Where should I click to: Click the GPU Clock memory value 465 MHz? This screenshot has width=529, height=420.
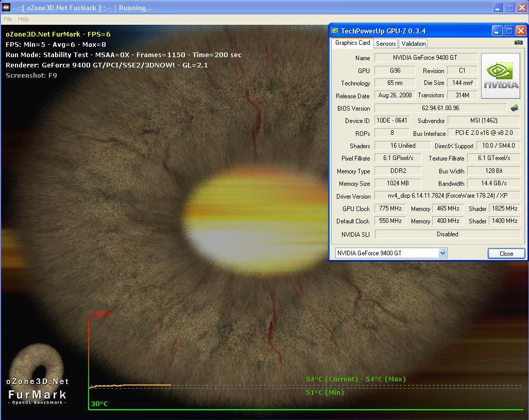point(448,208)
